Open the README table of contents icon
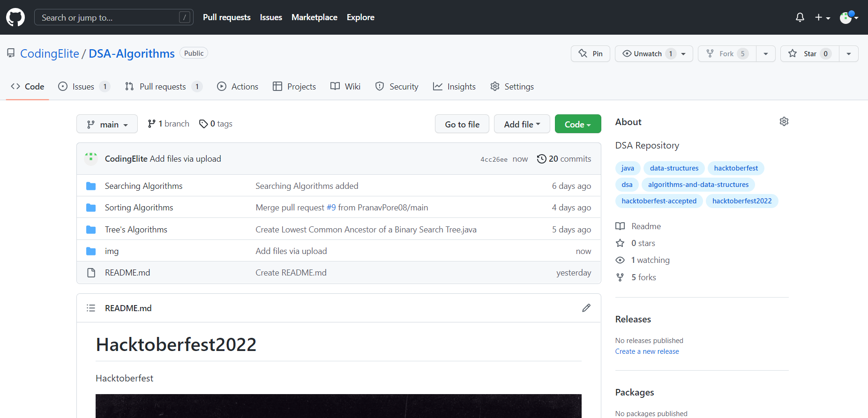 (x=91, y=308)
